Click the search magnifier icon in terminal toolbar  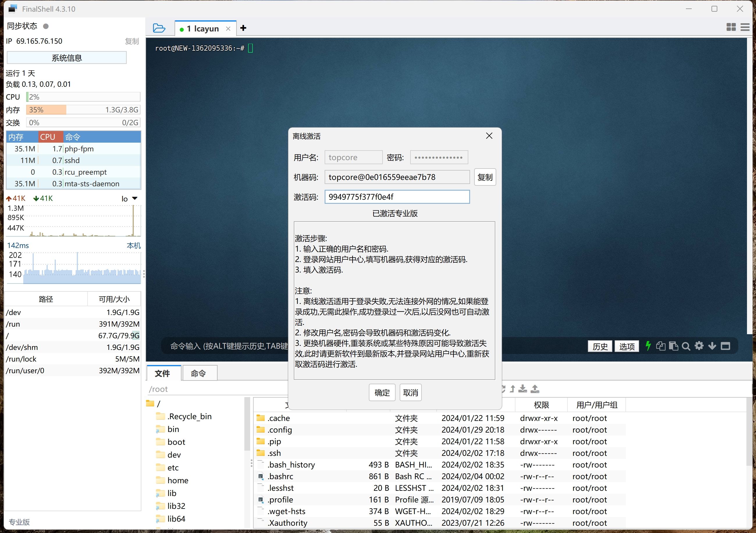click(686, 346)
